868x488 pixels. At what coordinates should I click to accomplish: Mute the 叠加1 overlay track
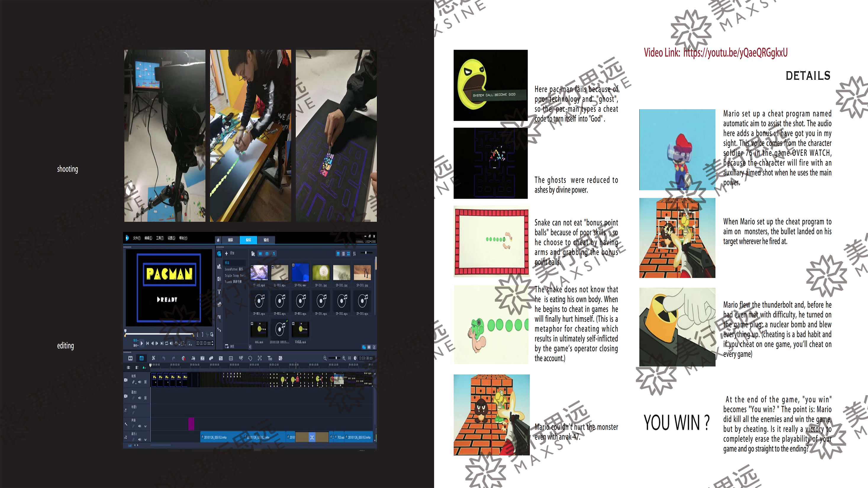(140, 398)
